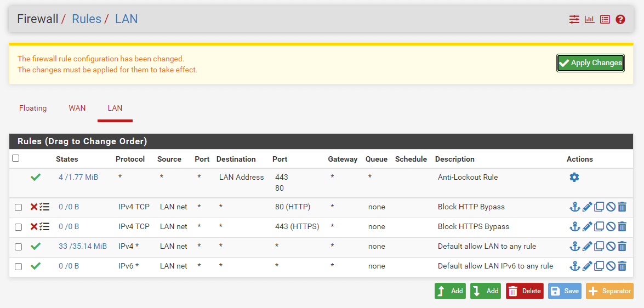Open states link 4 /1.77 MiB
Image resolution: width=644 pixels, height=308 pixels.
tap(78, 178)
